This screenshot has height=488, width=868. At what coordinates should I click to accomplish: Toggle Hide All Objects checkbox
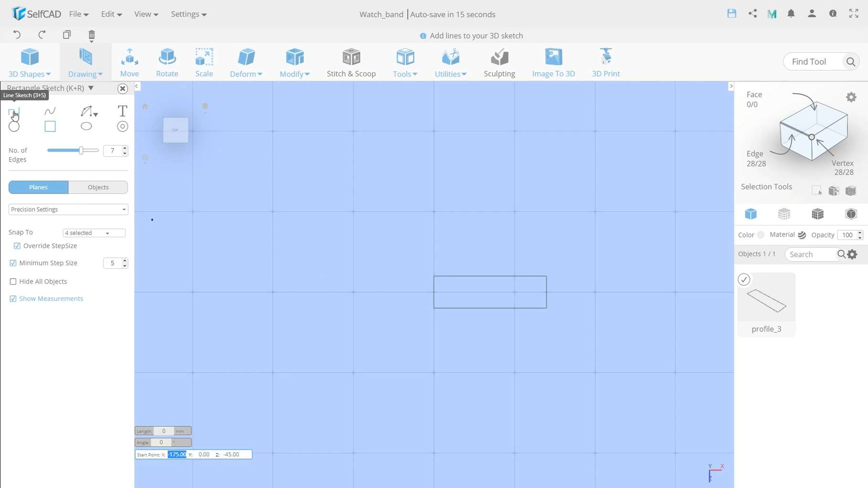pyautogui.click(x=13, y=282)
